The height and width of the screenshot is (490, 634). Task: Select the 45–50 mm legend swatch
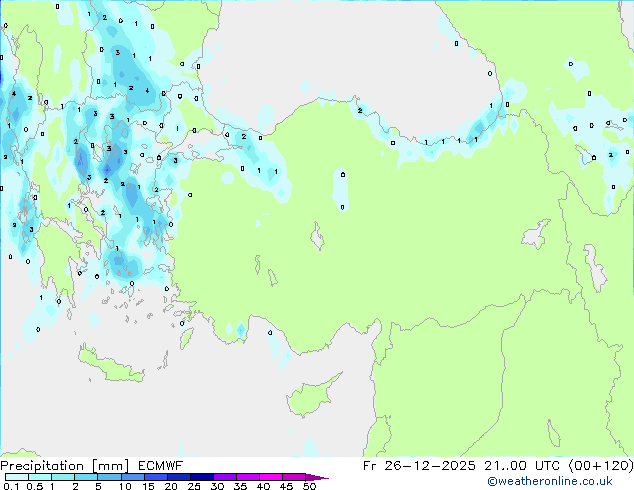(x=294, y=477)
